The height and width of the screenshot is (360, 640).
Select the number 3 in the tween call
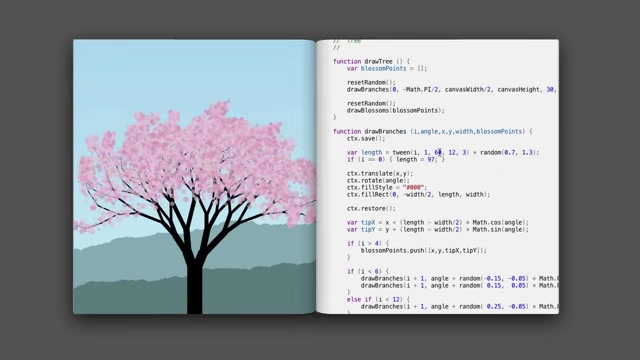coord(464,152)
